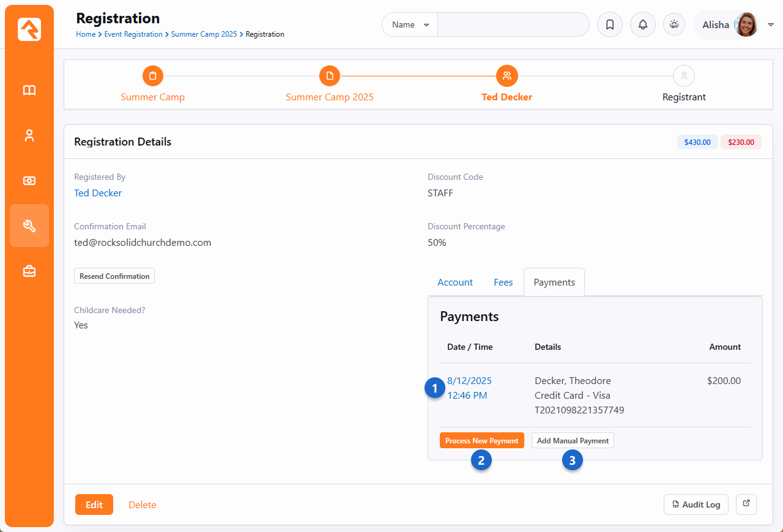Click the Rock logo icon in sidebar

[x=29, y=29]
